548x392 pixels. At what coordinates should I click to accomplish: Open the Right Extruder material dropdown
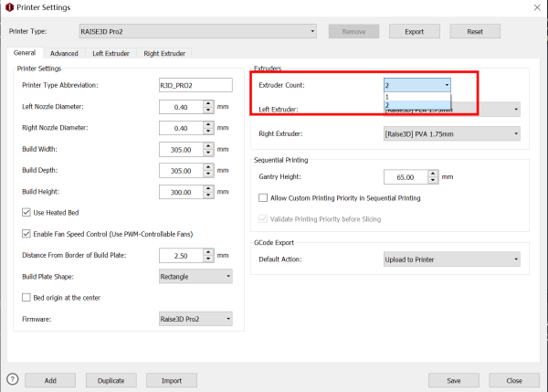[451, 133]
